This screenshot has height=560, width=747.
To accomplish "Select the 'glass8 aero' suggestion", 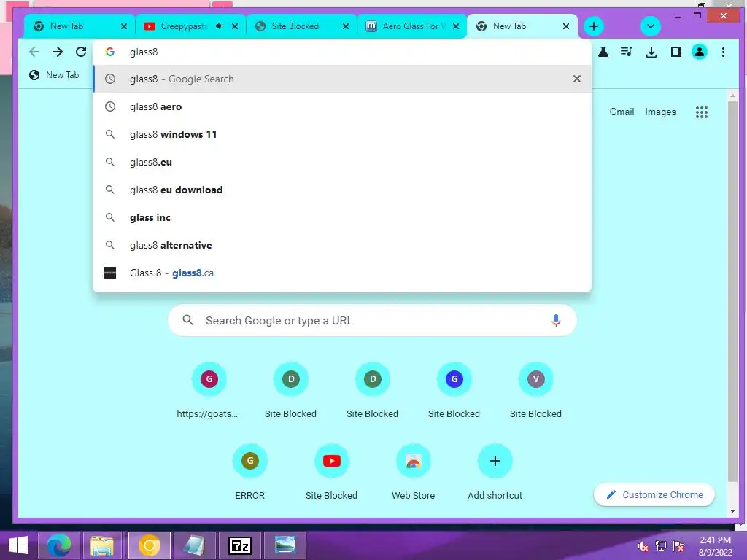I will (342, 106).
